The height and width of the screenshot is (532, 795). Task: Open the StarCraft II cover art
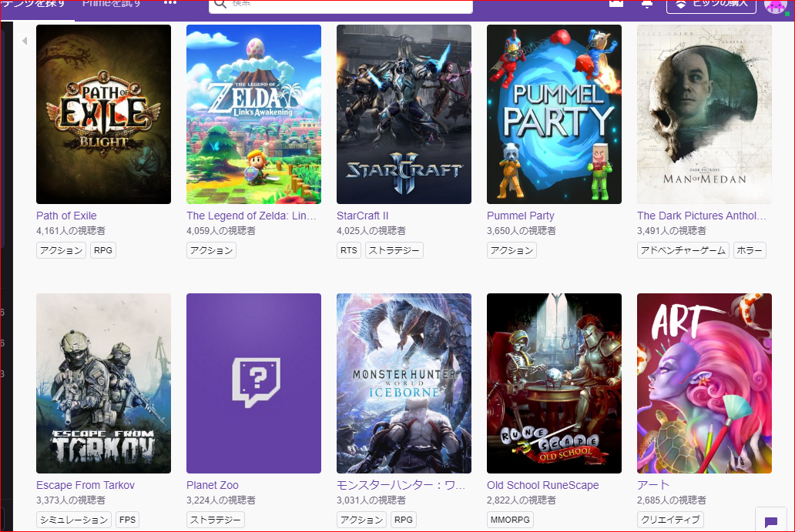(x=404, y=115)
